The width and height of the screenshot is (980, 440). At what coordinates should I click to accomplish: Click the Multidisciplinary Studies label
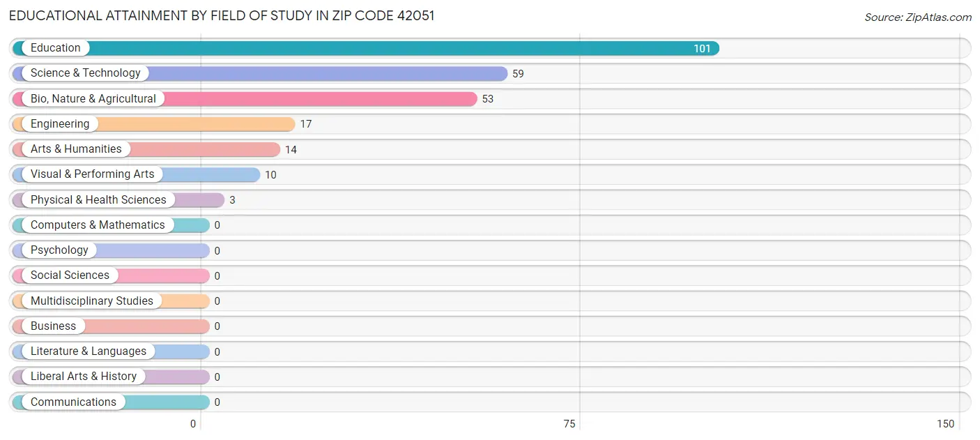coord(92,301)
